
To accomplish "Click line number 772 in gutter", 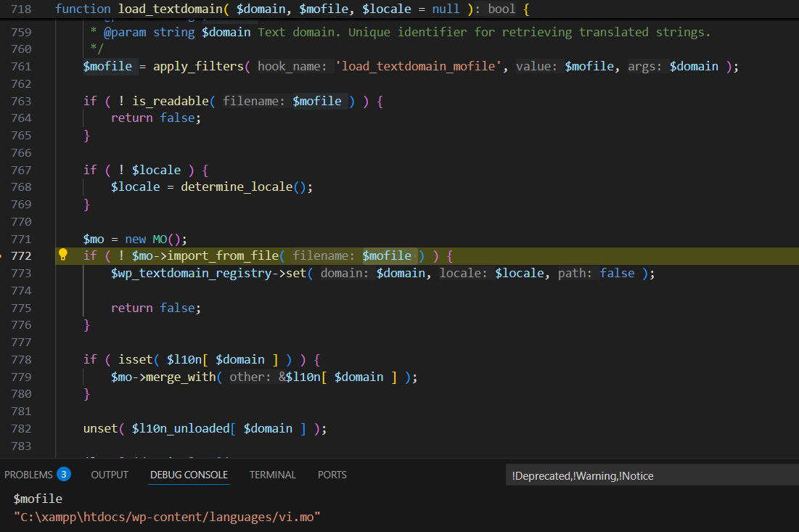I will tap(21, 255).
